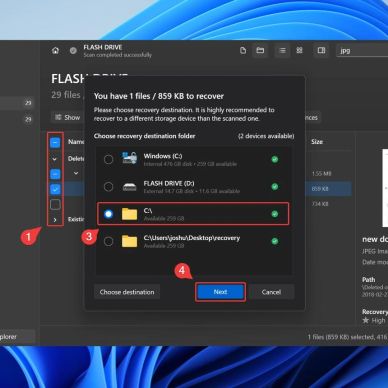Click the Show button in filter bar
The width and height of the screenshot is (388, 388).
click(x=68, y=117)
